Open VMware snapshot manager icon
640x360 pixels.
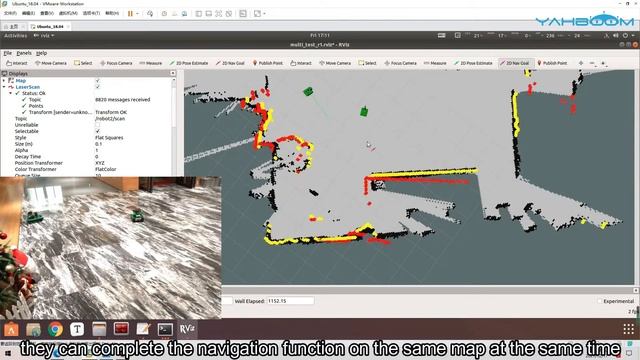(184, 13)
